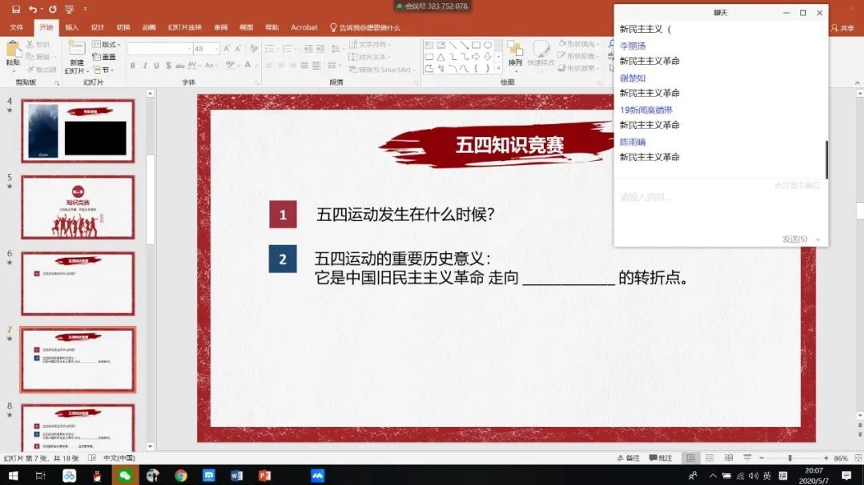Click Send (发送) in chat window

(794, 239)
